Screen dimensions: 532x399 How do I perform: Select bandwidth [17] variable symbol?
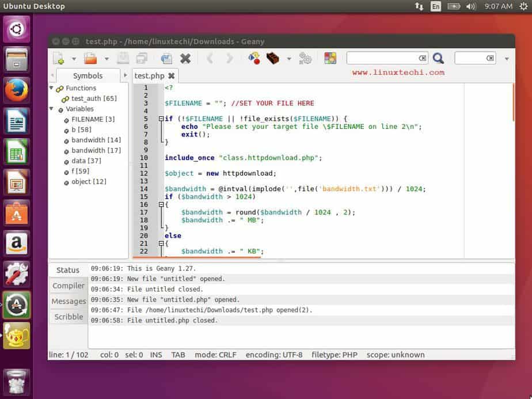pyautogui.click(x=96, y=150)
